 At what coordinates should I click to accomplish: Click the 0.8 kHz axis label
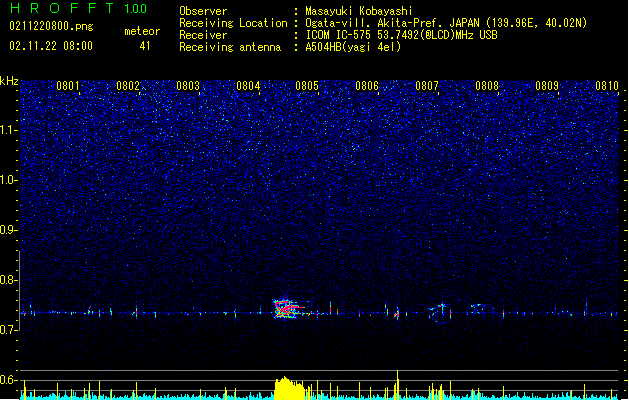pyautogui.click(x=8, y=280)
